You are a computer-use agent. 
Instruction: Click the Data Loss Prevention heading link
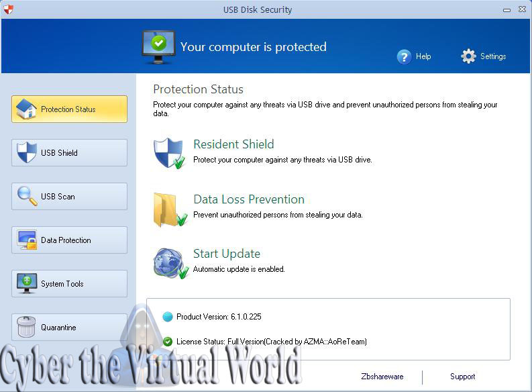pyautogui.click(x=249, y=199)
